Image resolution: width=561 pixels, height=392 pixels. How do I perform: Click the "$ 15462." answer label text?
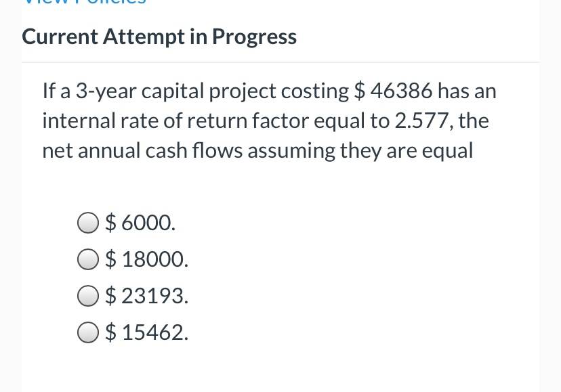tap(147, 332)
